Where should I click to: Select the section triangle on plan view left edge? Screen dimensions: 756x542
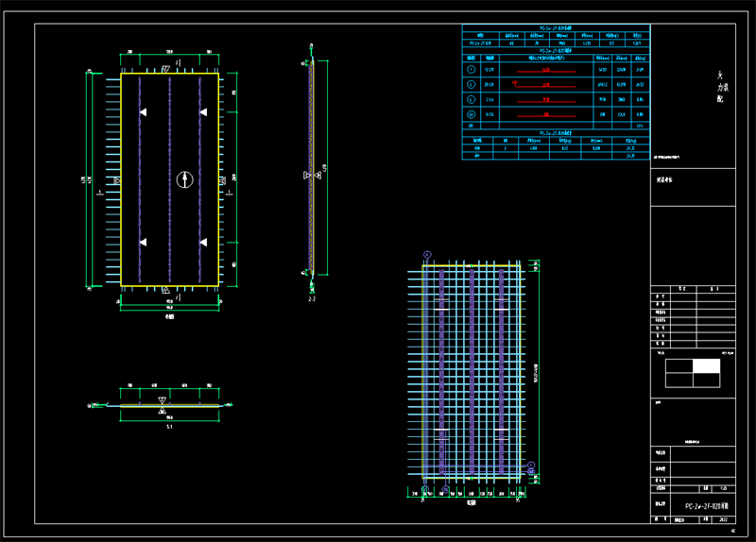(x=117, y=180)
